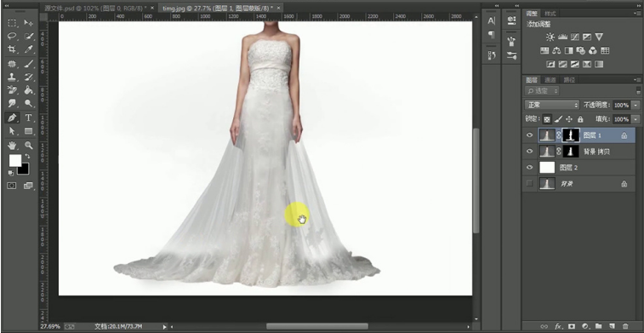Toggle lock transparent pixels

tap(547, 119)
